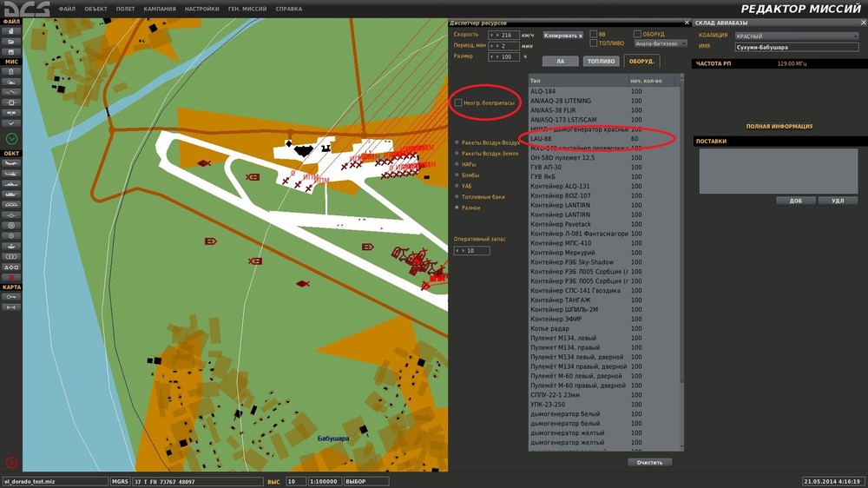The image size is (868, 488).
Task: Select the helicopter group tool
Action: (x=11, y=174)
